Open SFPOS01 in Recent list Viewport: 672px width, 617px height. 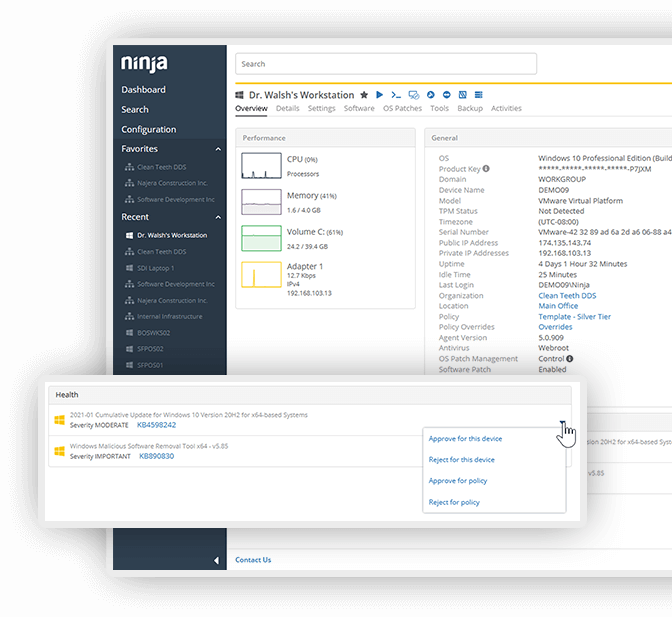tap(150, 365)
